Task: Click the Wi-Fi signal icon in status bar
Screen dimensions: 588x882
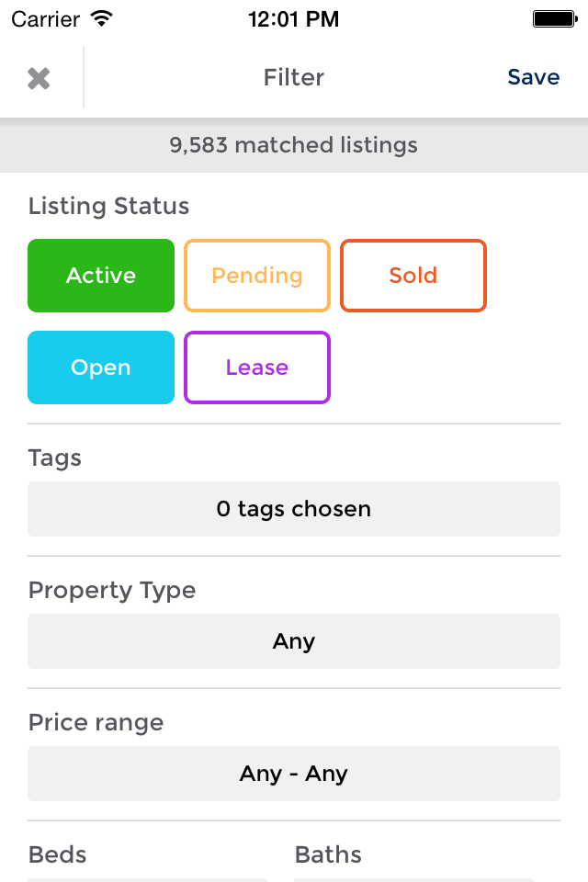Action: click(102, 17)
